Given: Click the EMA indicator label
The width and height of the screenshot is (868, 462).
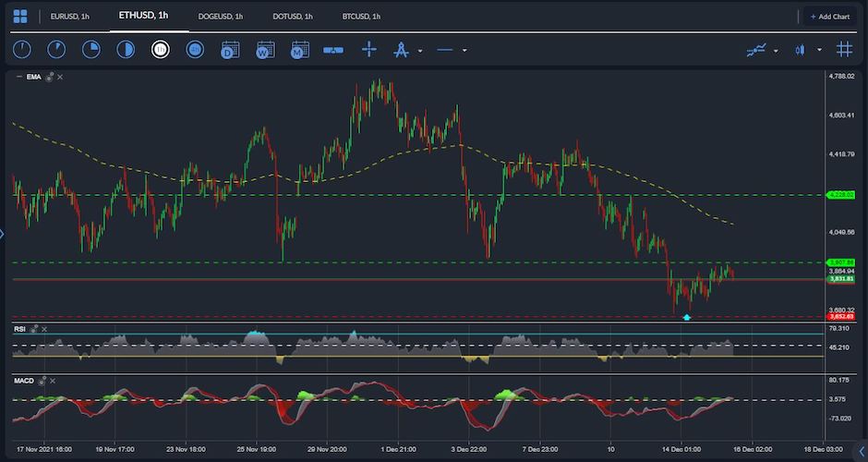Looking at the screenshot, I should pos(34,77).
